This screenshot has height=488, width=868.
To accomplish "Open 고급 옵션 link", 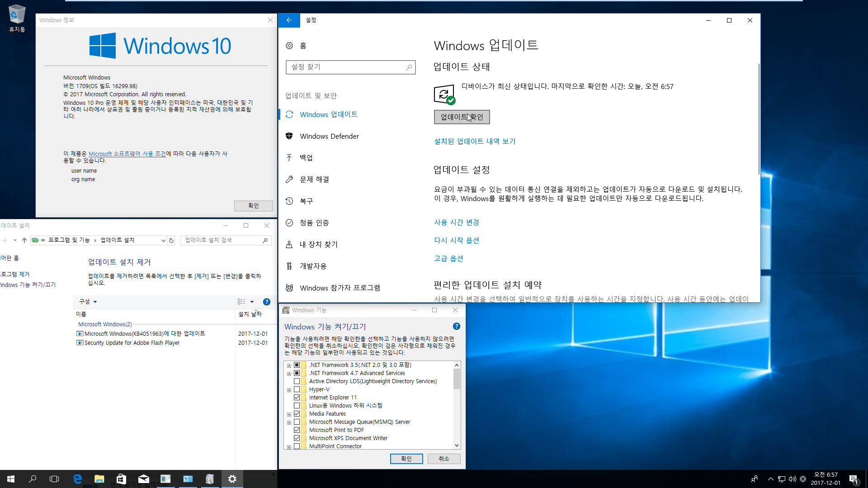I will (x=448, y=258).
